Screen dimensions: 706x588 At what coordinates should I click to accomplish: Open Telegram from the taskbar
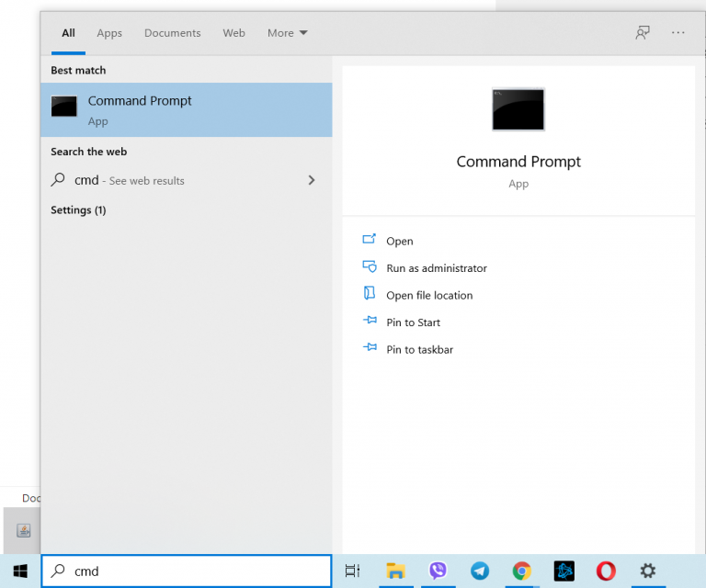click(x=480, y=571)
